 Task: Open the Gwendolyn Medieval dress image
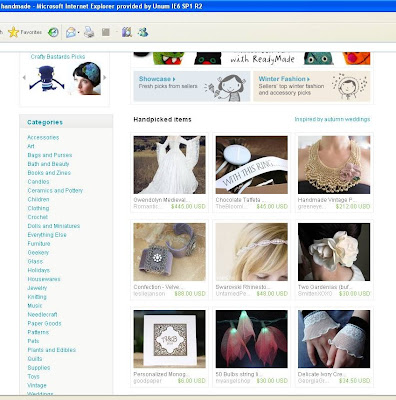[x=169, y=165]
